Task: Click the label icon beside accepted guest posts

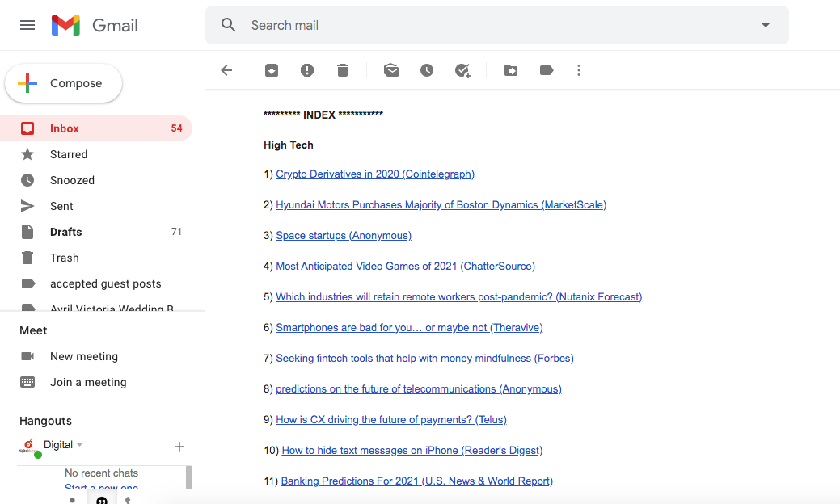Action: tap(27, 283)
